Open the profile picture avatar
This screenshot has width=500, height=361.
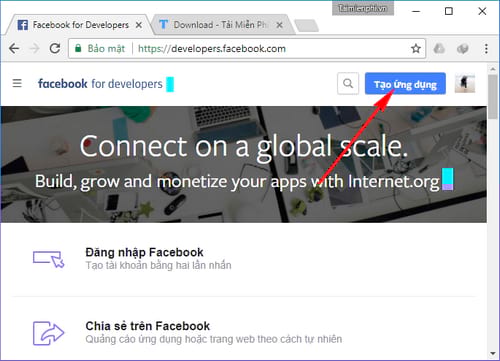click(x=465, y=83)
